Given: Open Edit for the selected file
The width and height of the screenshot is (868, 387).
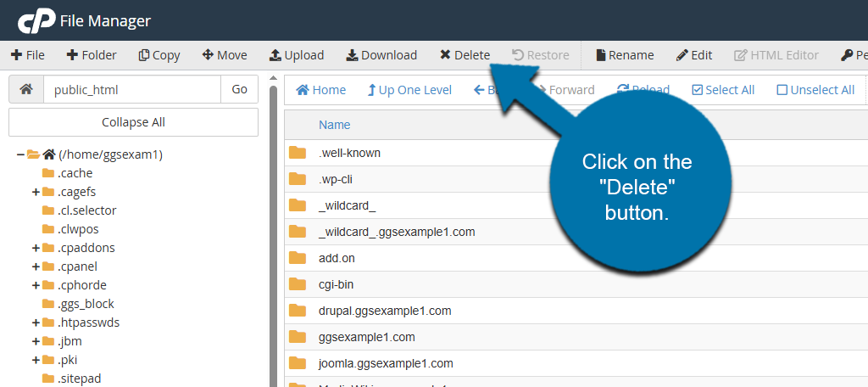Looking at the screenshot, I should pos(693,55).
